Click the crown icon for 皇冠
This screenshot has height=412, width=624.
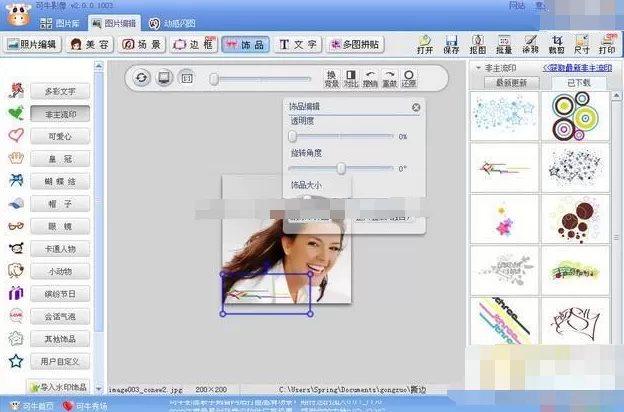(x=16, y=158)
